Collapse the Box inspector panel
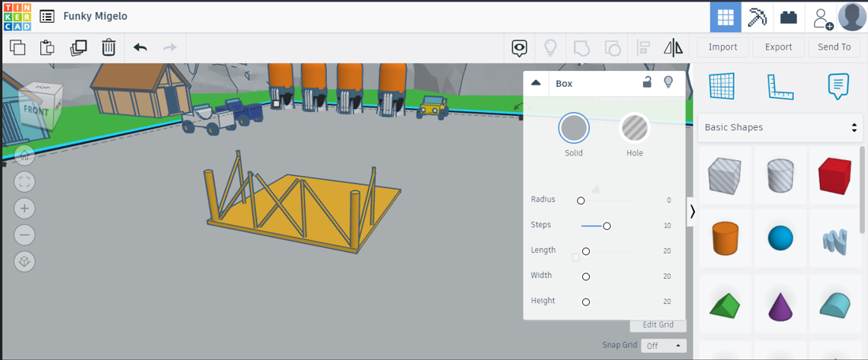 point(535,83)
